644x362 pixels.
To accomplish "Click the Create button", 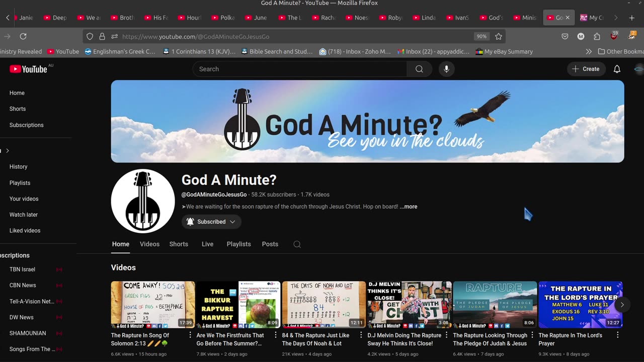I will 586,69.
